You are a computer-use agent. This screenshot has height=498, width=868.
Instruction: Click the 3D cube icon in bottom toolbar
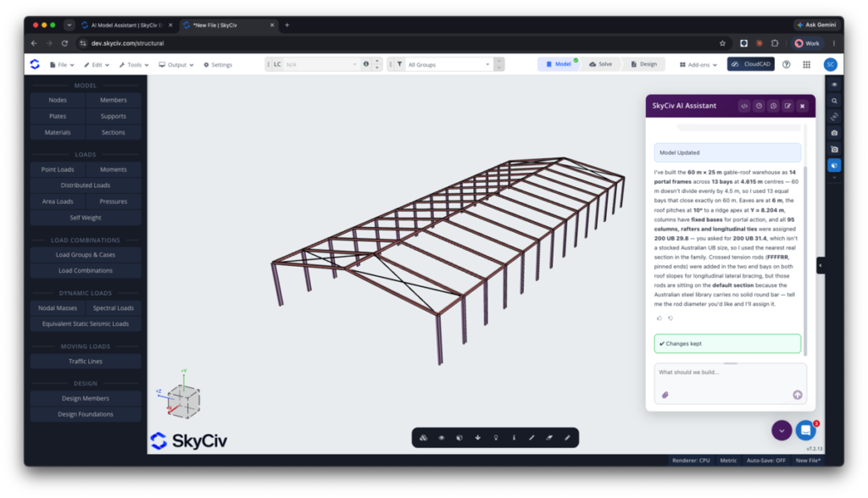point(459,438)
